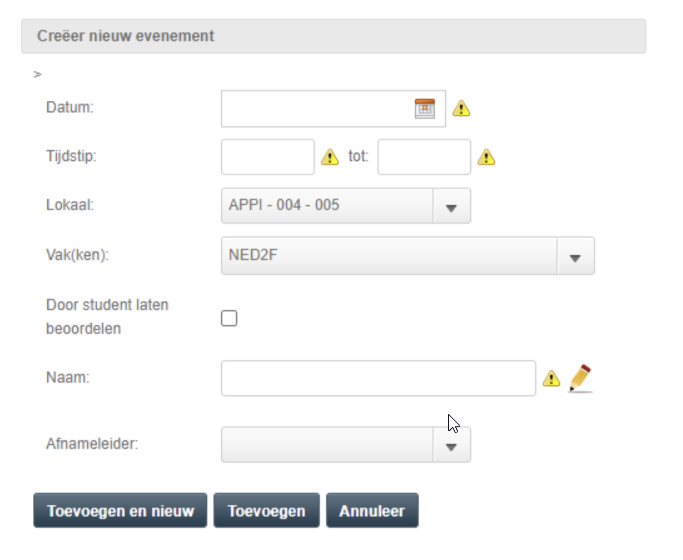This screenshot has width=683, height=560.
Task: Focus the 'tot' end time field
Action: pos(424,157)
